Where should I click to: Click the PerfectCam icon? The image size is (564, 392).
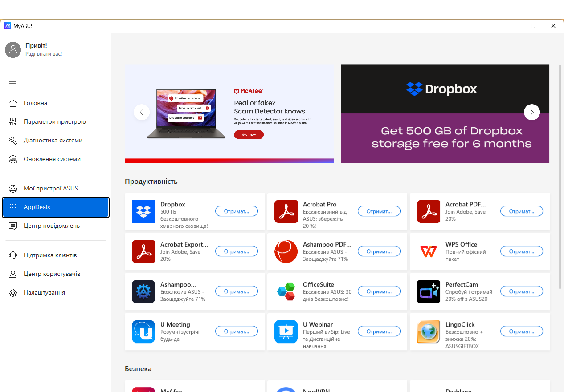tap(429, 291)
